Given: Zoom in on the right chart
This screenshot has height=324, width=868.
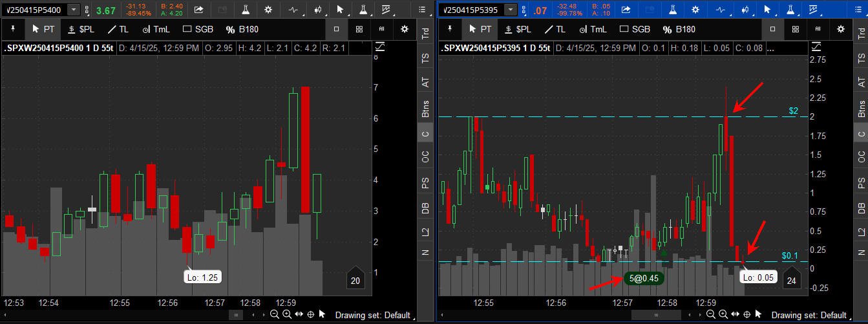Looking at the screenshot, I should (723, 315).
